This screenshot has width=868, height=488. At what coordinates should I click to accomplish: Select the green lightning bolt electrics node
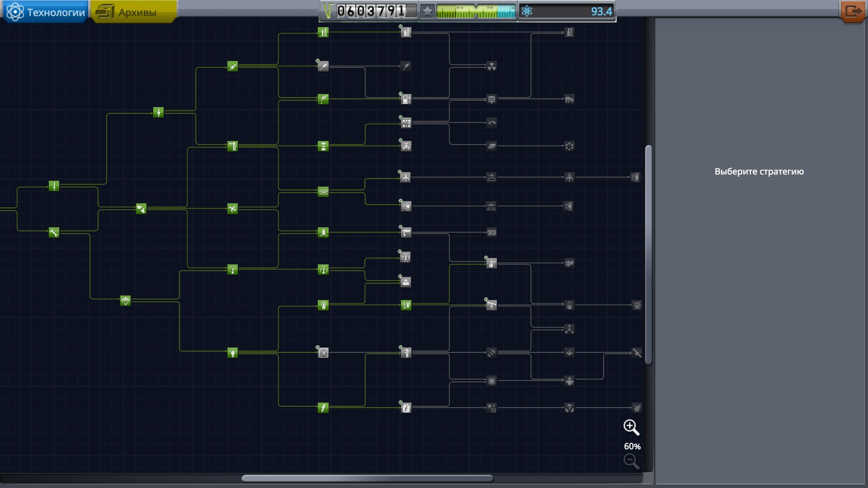pyautogui.click(x=323, y=408)
